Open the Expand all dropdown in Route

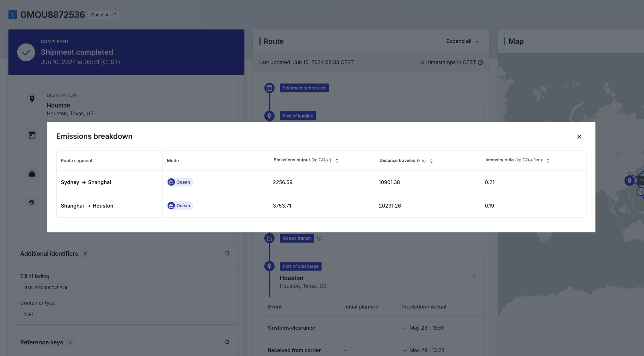pos(462,41)
